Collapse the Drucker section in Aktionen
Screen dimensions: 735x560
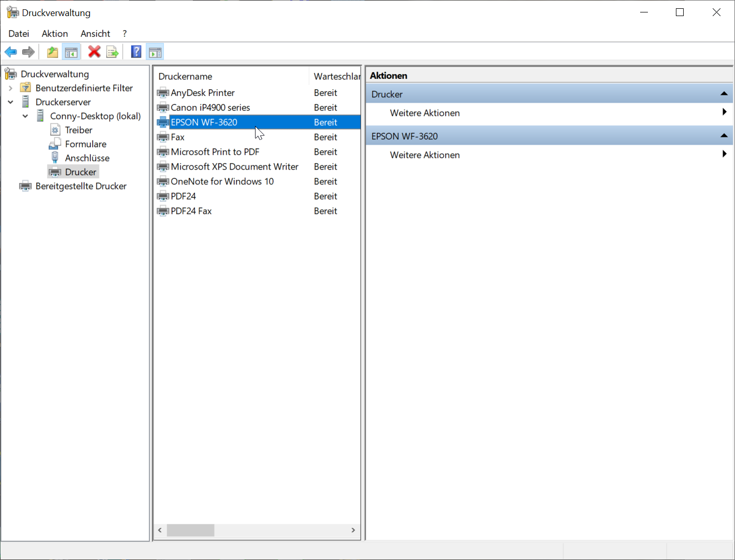pos(724,94)
